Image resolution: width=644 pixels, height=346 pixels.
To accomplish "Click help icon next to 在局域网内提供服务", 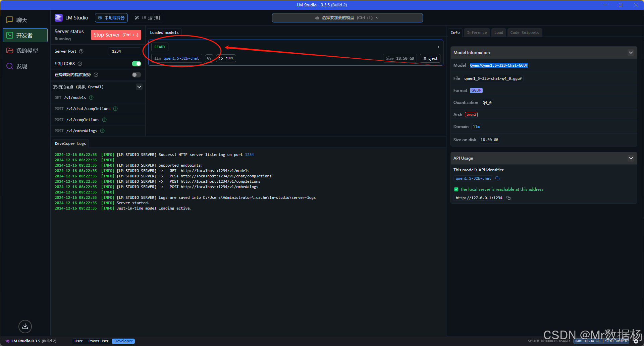I will (x=96, y=75).
